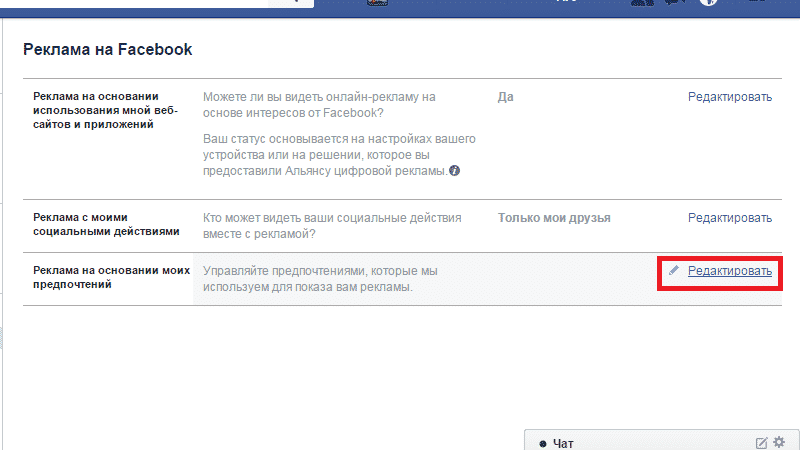Click Редактировать for social actions ads row

click(730, 218)
